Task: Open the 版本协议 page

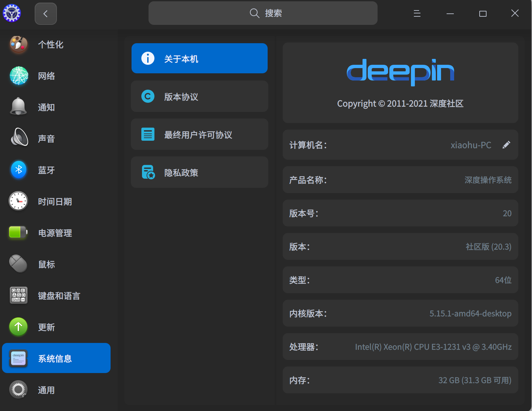Action: tap(199, 96)
